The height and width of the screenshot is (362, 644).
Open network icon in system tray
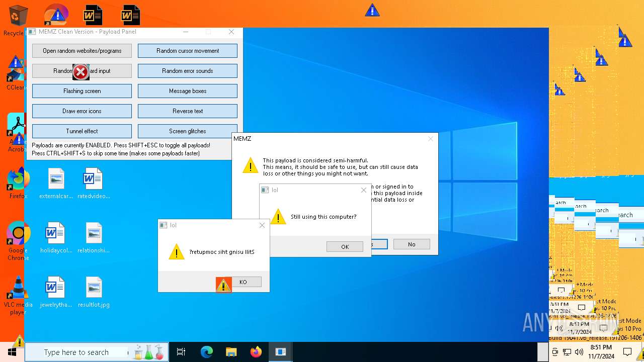coord(567,352)
